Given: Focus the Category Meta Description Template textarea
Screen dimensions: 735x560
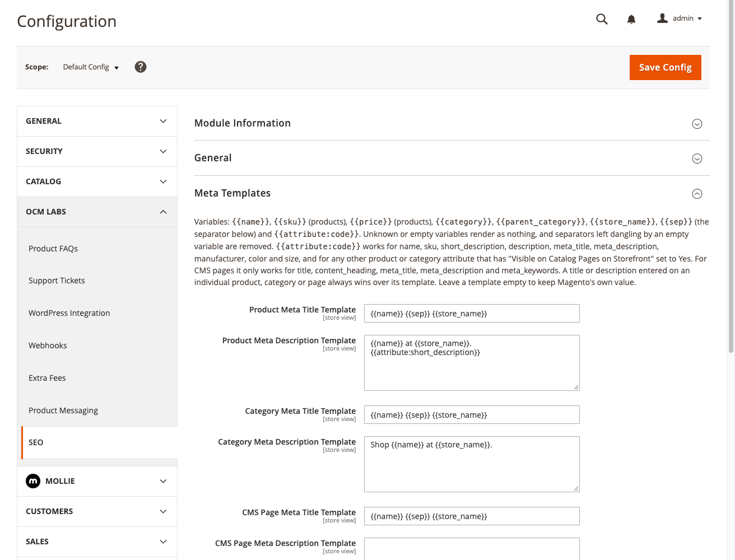Looking at the screenshot, I should [x=472, y=464].
